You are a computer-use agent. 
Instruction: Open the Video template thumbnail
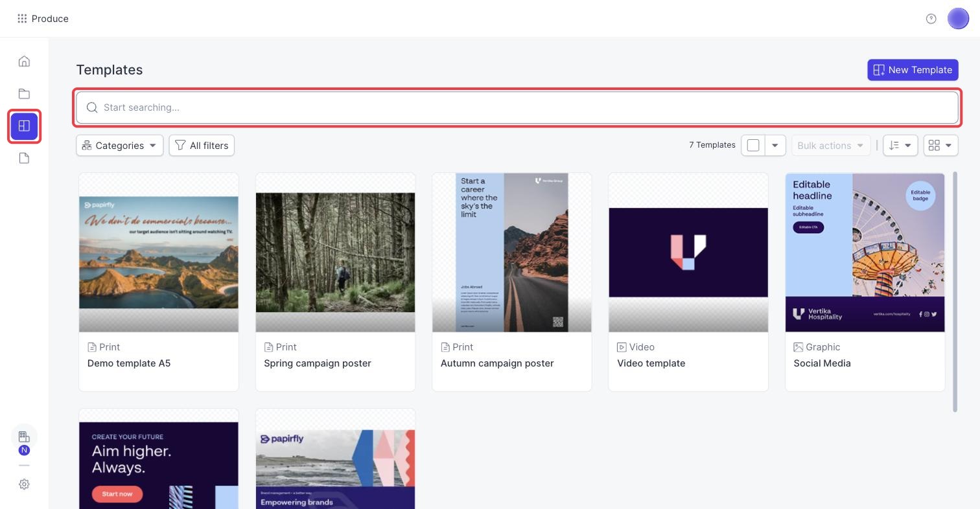click(x=688, y=253)
